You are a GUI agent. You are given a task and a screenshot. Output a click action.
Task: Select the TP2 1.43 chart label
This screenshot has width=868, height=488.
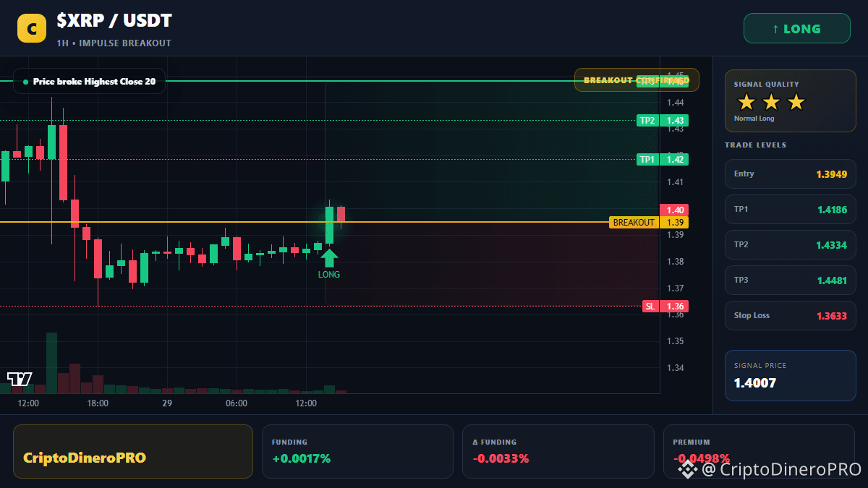coord(662,121)
